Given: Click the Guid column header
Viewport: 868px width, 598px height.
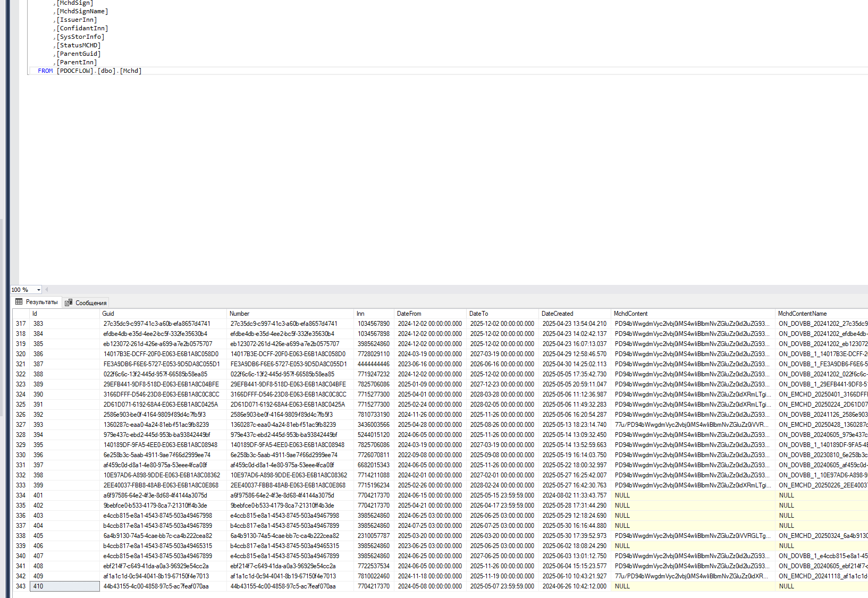Looking at the screenshot, I should click(x=164, y=314).
